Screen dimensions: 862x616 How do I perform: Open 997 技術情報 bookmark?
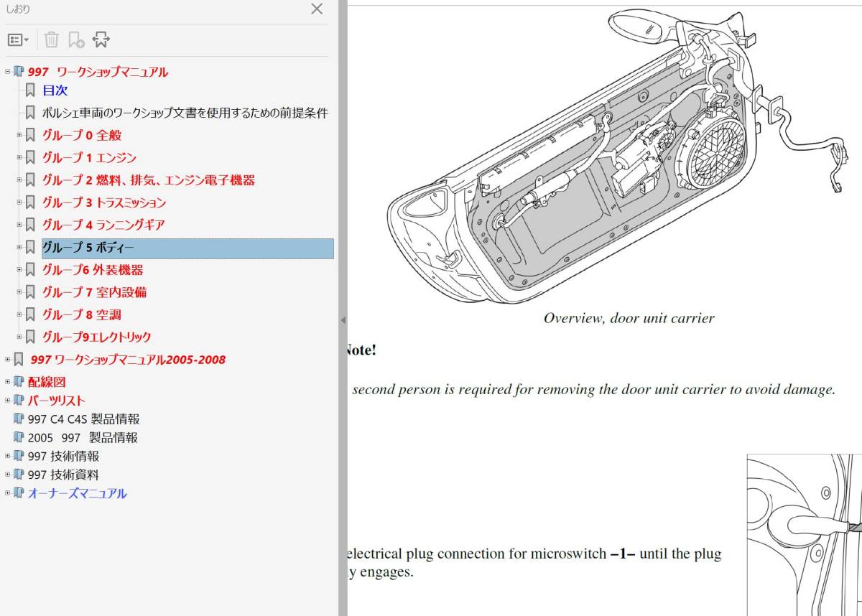tap(63, 456)
